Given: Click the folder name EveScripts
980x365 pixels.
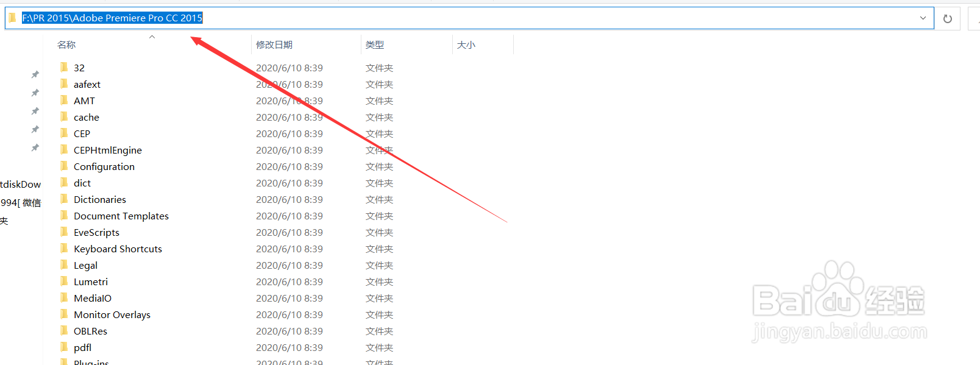Looking at the screenshot, I should pos(96,233).
